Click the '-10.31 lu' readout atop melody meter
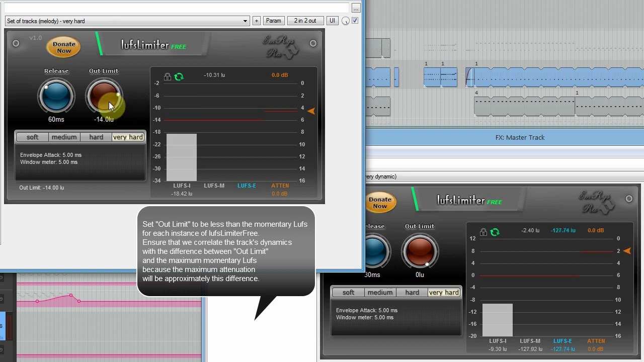 pos(214,75)
